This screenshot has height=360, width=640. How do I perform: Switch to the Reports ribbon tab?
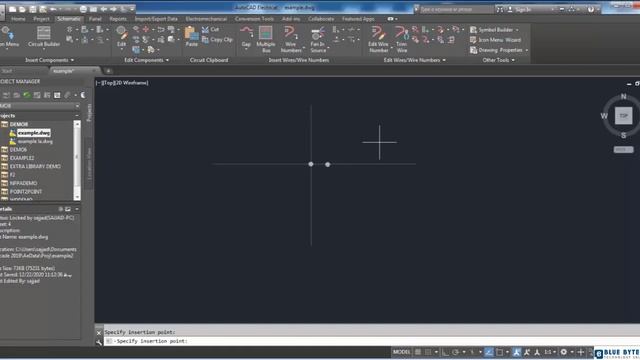118,19
